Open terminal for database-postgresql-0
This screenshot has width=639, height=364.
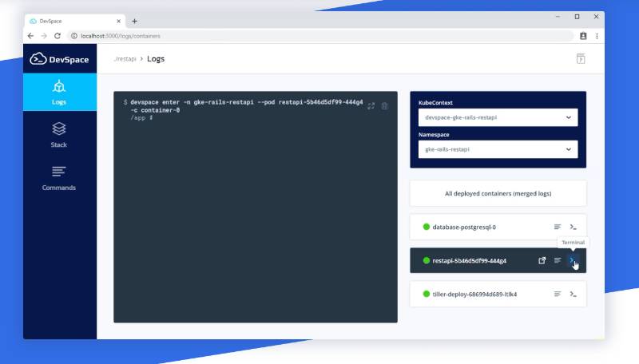tap(573, 227)
